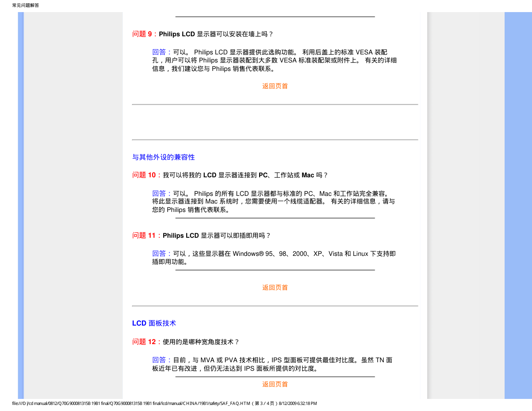Select the LCD 面板技术 section heading

coord(154,323)
